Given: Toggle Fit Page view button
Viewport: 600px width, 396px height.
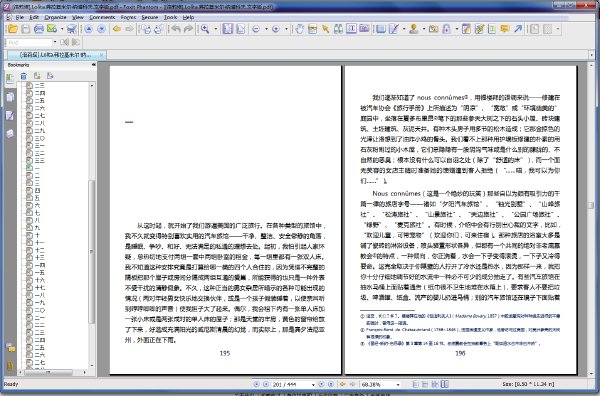Looking at the screenshot, I should pyautogui.click(x=228, y=29).
